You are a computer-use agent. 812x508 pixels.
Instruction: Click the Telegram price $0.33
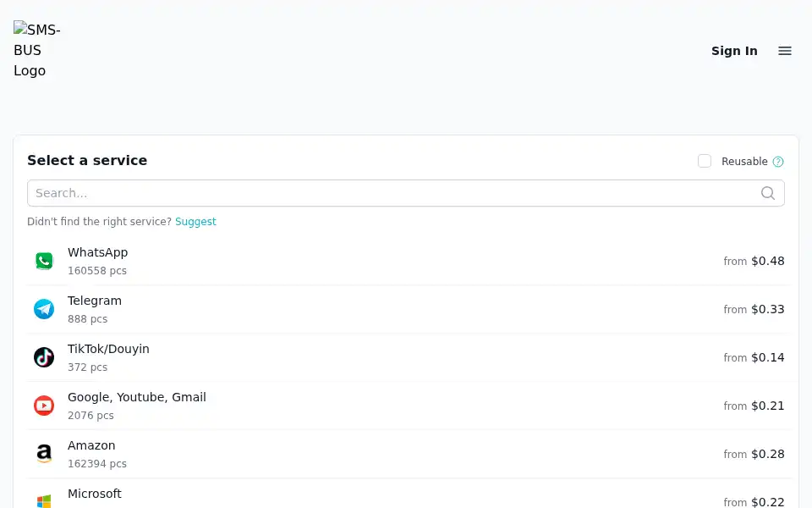767,309
